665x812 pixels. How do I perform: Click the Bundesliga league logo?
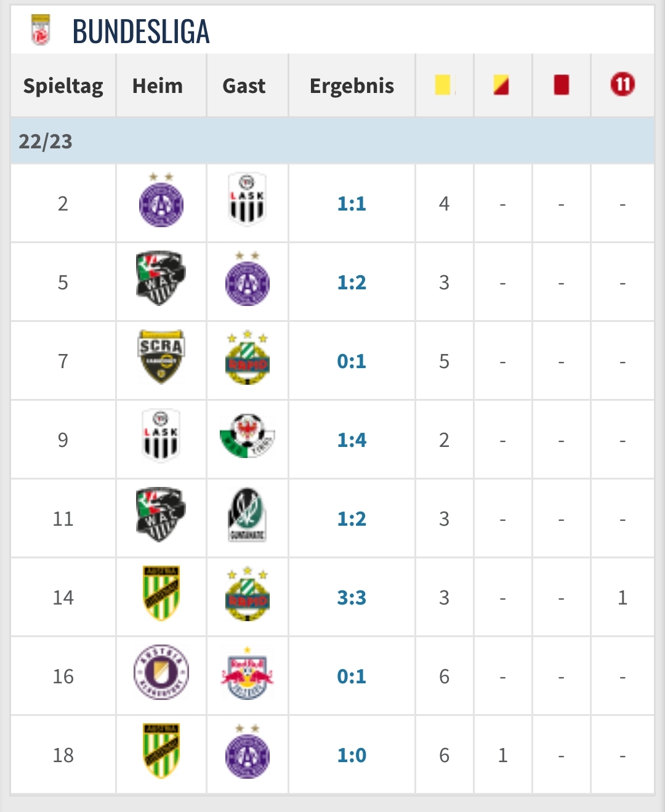tap(41, 30)
